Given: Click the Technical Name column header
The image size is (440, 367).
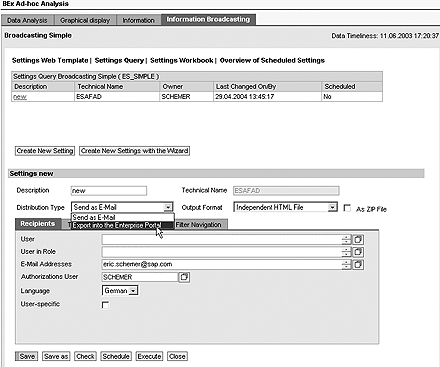Looking at the screenshot, I should pos(117,87).
